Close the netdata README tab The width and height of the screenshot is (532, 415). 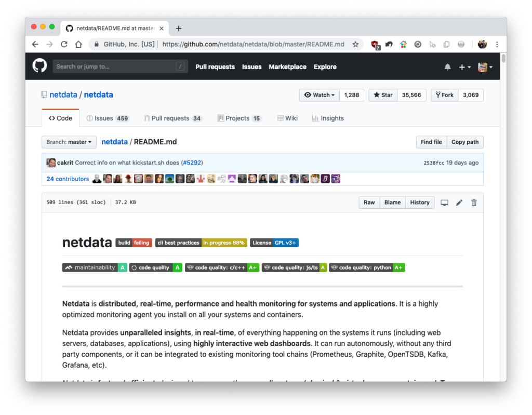pos(162,29)
